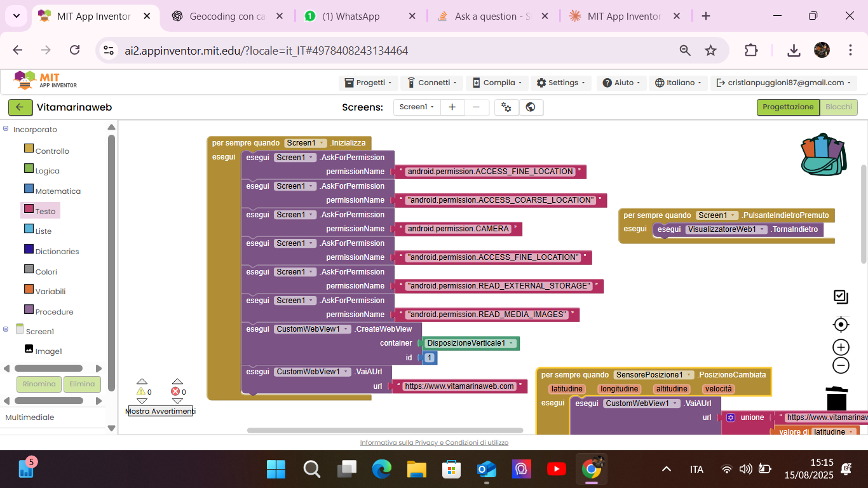
Task: Open the Informativa sulla Privacy link
Action: click(434, 442)
